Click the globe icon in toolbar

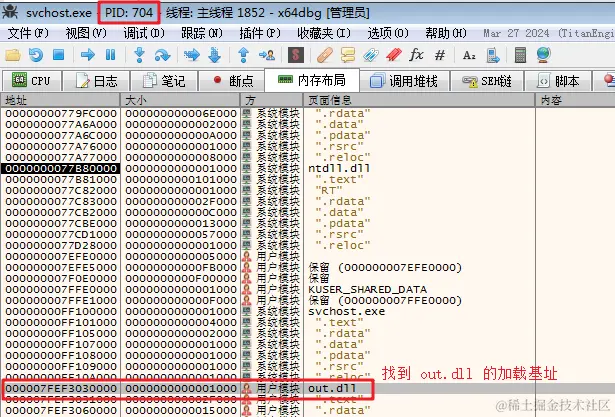[x=544, y=55]
